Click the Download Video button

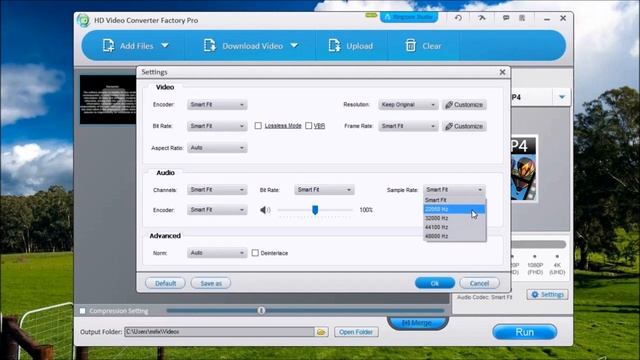[x=243, y=46]
